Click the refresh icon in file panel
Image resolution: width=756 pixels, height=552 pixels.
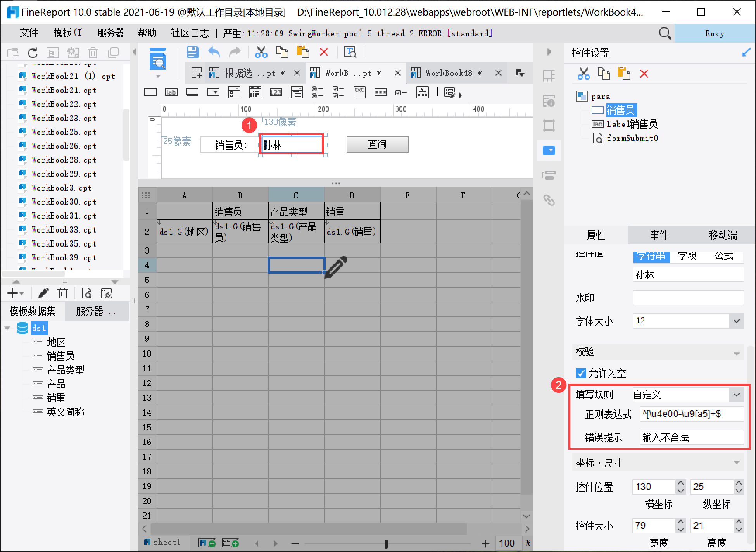click(33, 53)
